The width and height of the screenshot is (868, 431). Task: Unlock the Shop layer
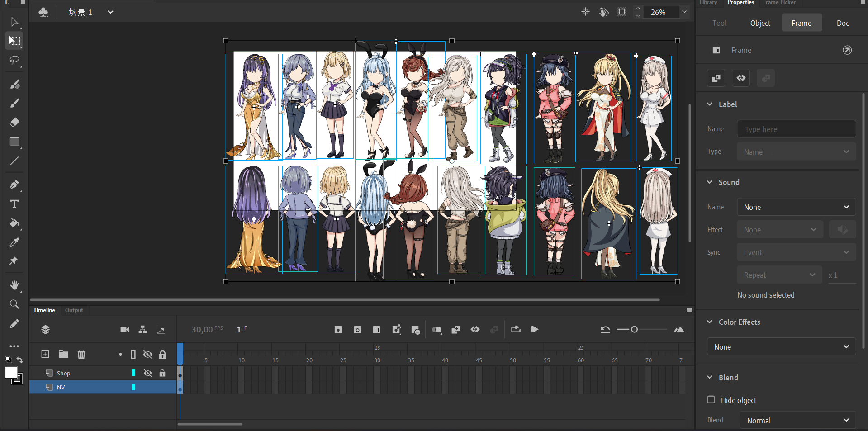(162, 373)
